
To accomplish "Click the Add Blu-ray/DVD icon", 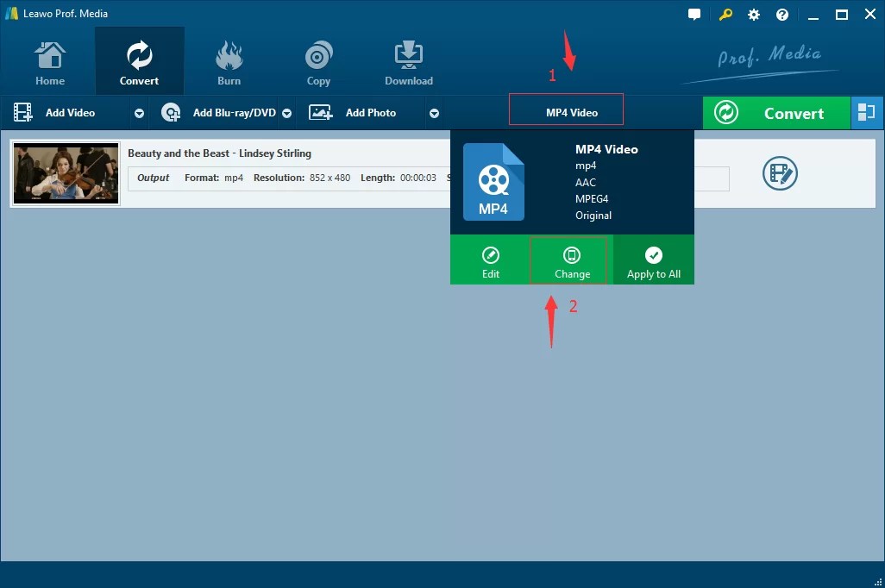I will 171,112.
